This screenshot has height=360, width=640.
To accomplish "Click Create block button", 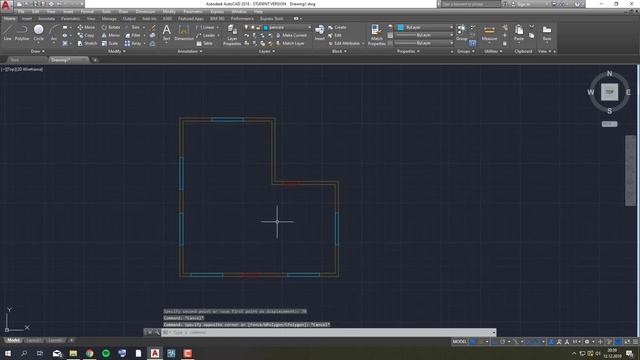I will (337, 27).
